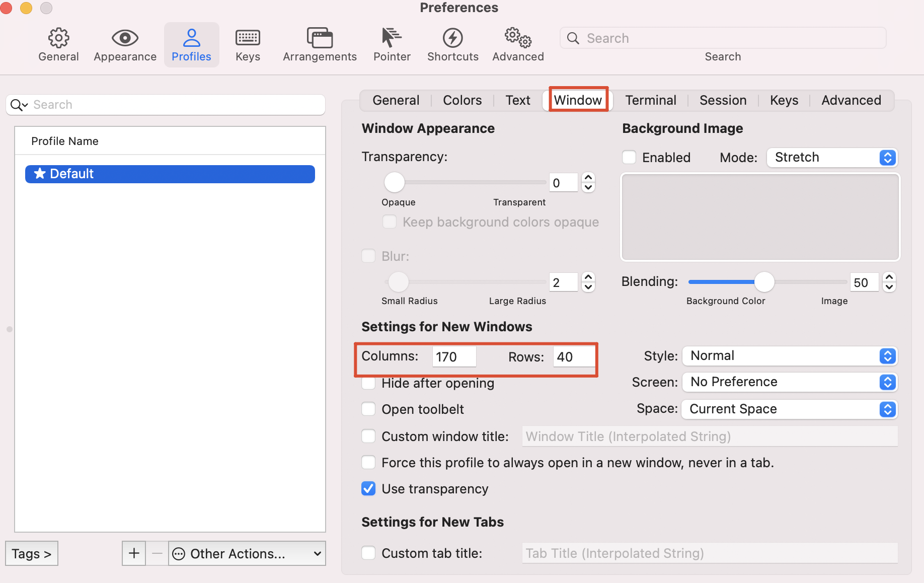Screen dimensions: 924x583
Task: Select the Keys keyboard icon in toolbar
Action: (248, 38)
